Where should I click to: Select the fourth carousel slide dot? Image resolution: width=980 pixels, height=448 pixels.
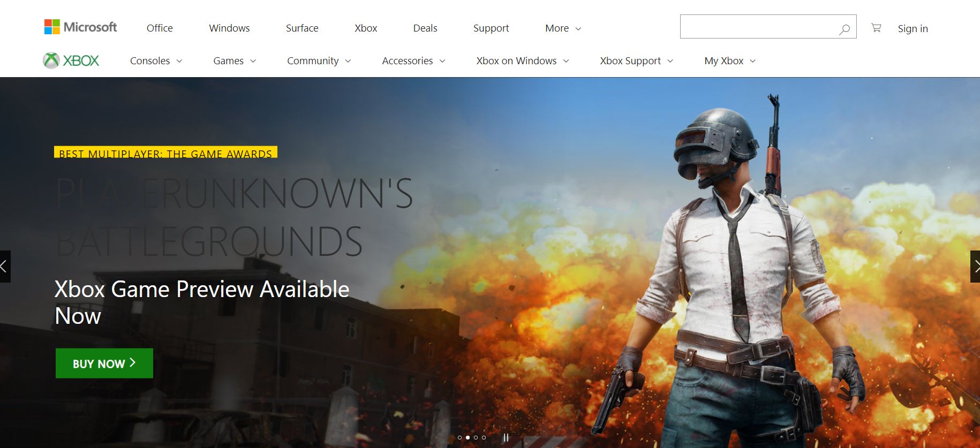(484, 438)
